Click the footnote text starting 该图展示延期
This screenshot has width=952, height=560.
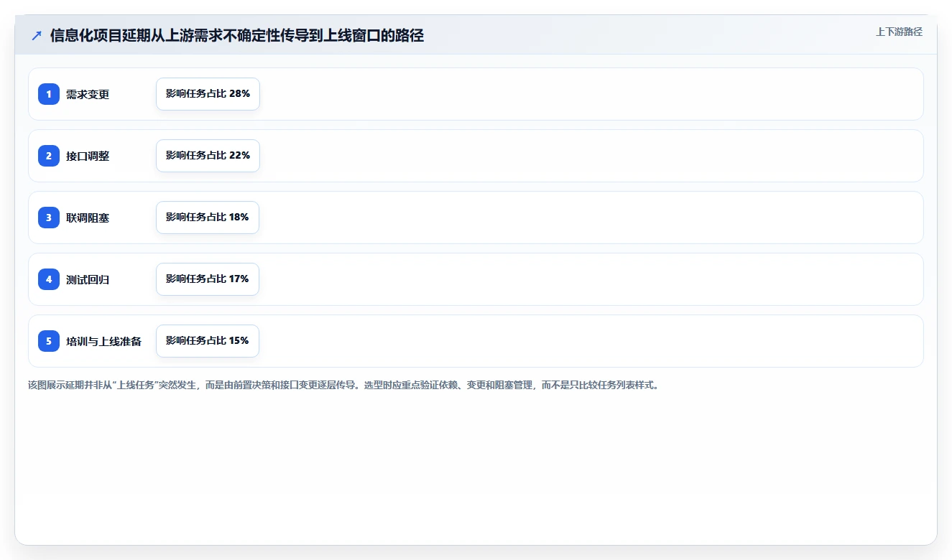[343, 385]
